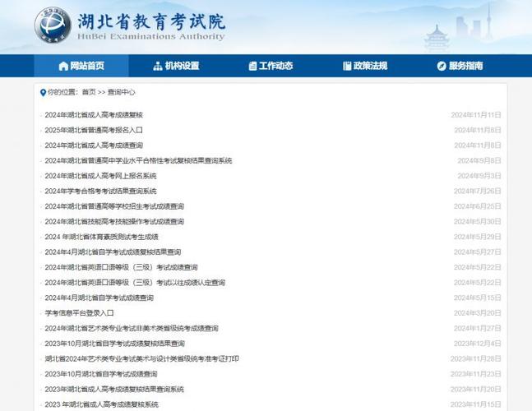Click the compass icon beside 服务指南
Image resolution: width=532 pixels, height=411 pixels.
pos(442,66)
